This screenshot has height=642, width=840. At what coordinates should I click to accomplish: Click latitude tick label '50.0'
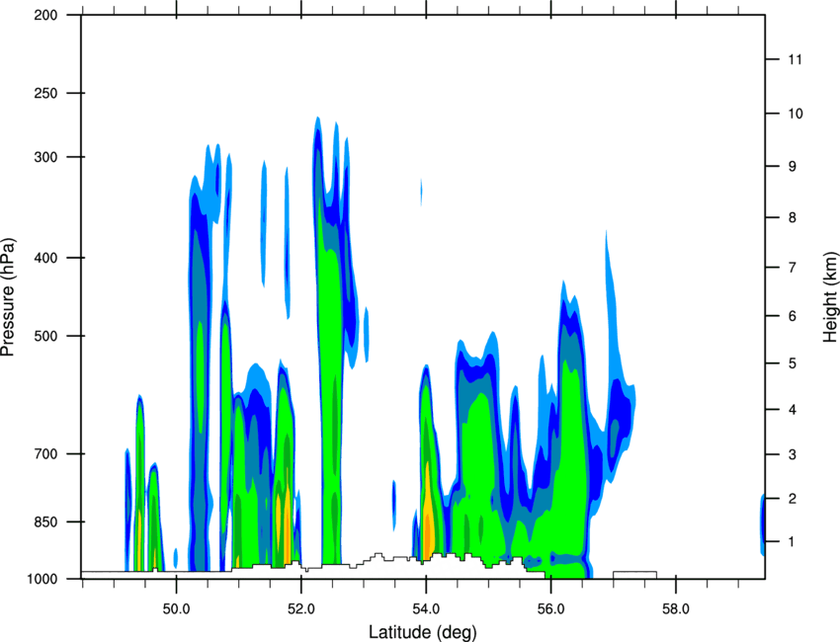(176, 609)
